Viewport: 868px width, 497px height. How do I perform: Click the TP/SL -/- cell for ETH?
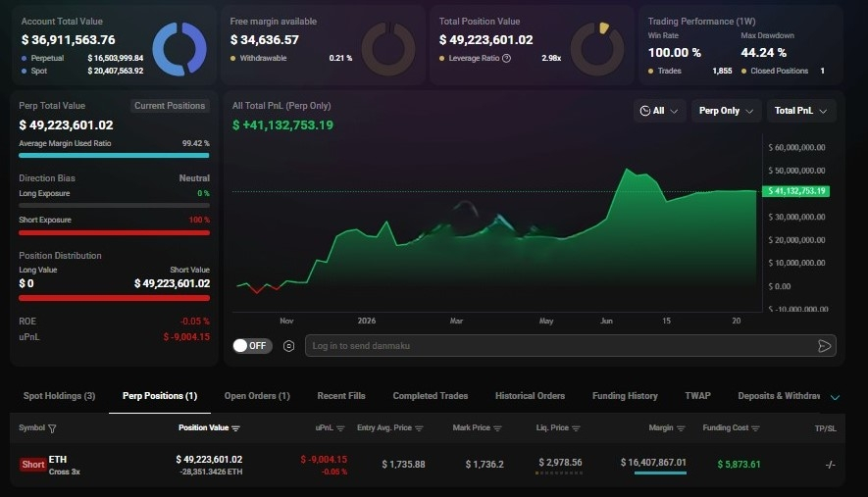click(x=830, y=465)
